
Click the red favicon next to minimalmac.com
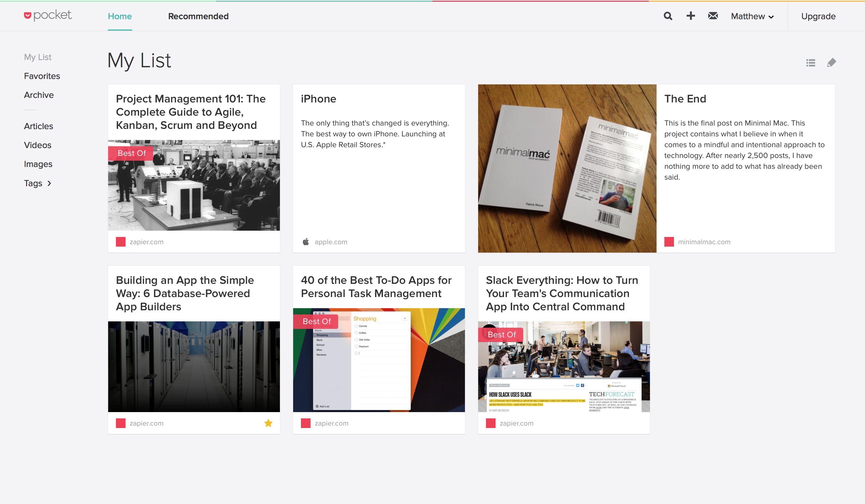pos(669,242)
